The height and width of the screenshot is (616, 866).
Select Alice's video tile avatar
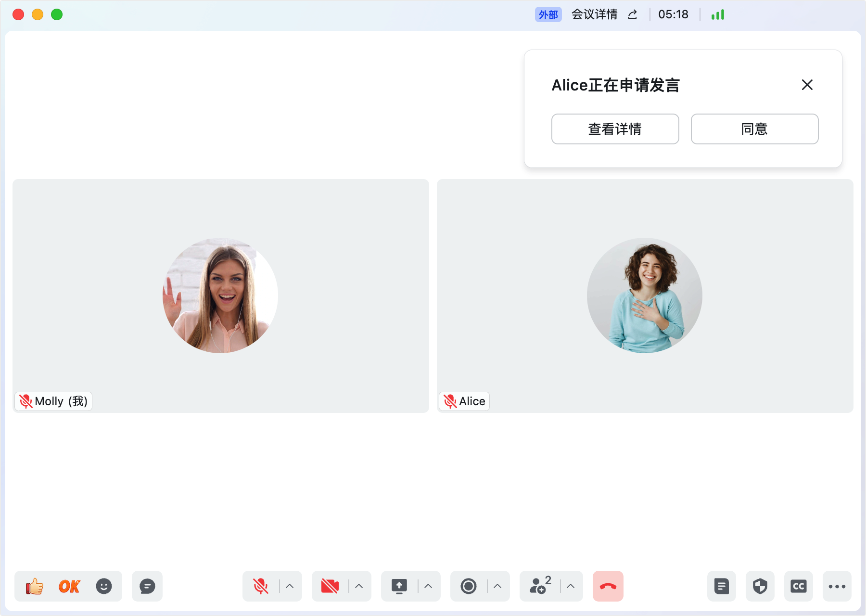(x=645, y=295)
